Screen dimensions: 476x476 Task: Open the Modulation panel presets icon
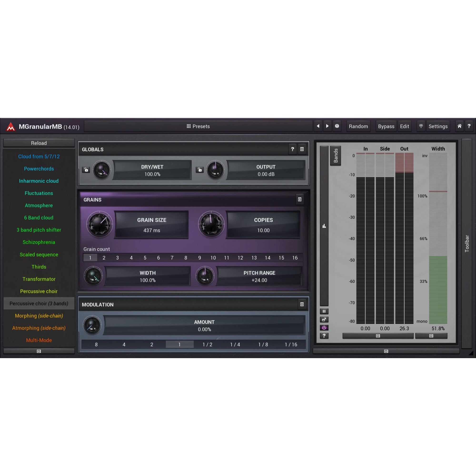[x=302, y=304]
